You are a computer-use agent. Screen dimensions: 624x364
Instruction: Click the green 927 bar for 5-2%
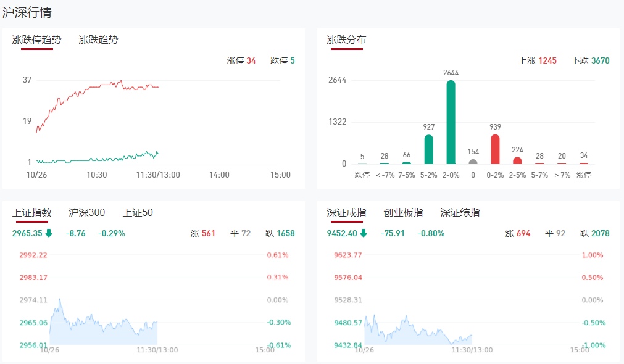[429, 149]
